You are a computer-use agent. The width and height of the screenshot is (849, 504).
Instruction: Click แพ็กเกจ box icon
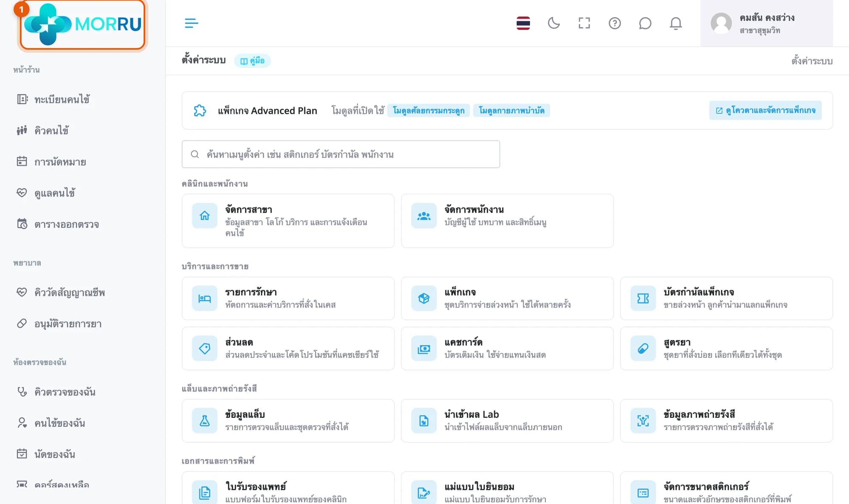pos(424,298)
